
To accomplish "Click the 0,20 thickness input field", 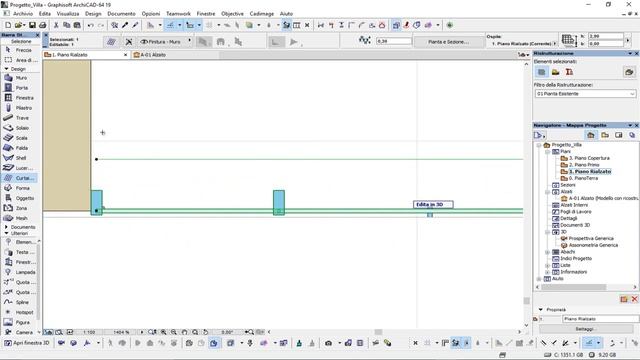I will click(x=394, y=41).
